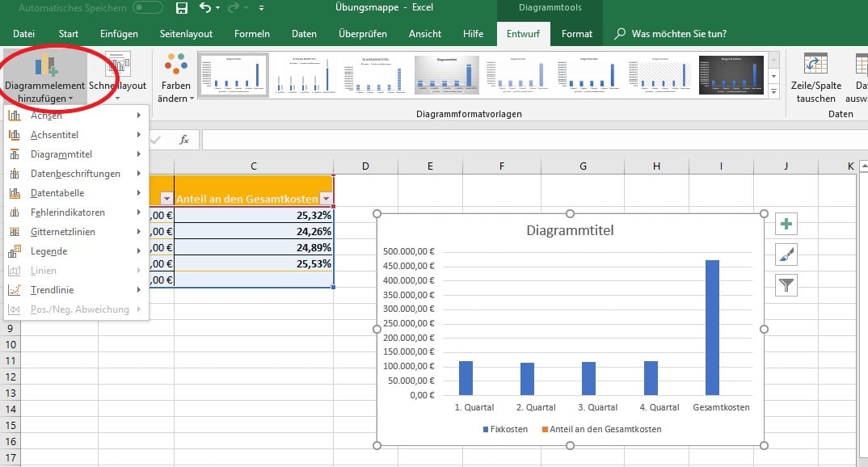This screenshot has width=868, height=467.
Task: Click the chart elements plus button
Action: [x=786, y=224]
